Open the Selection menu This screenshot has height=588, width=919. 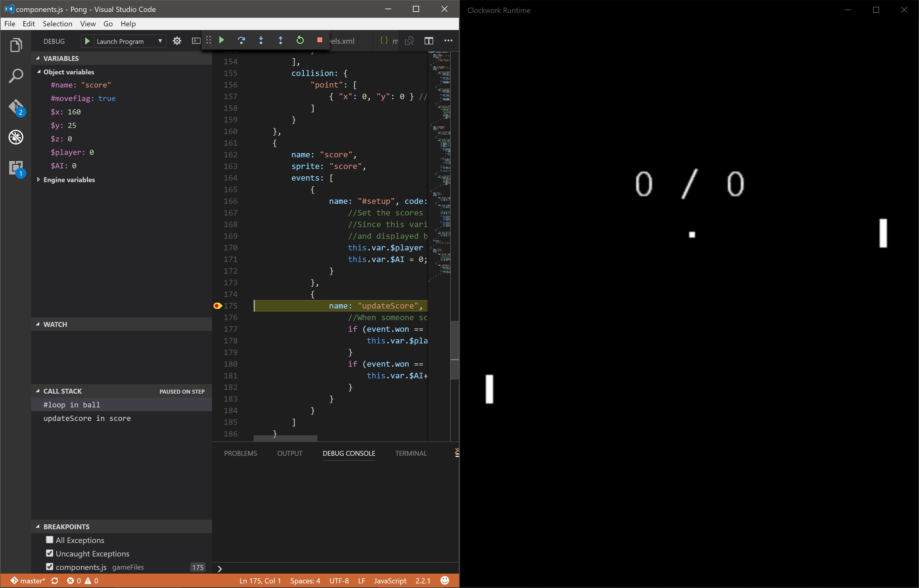pyautogui.click(x=57, y=24)
